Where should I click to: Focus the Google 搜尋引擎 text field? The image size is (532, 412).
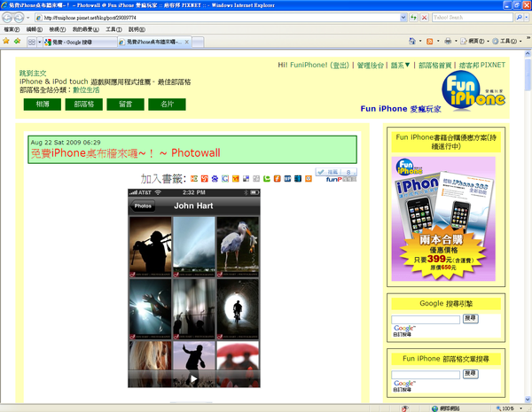[x=426, y=320]
